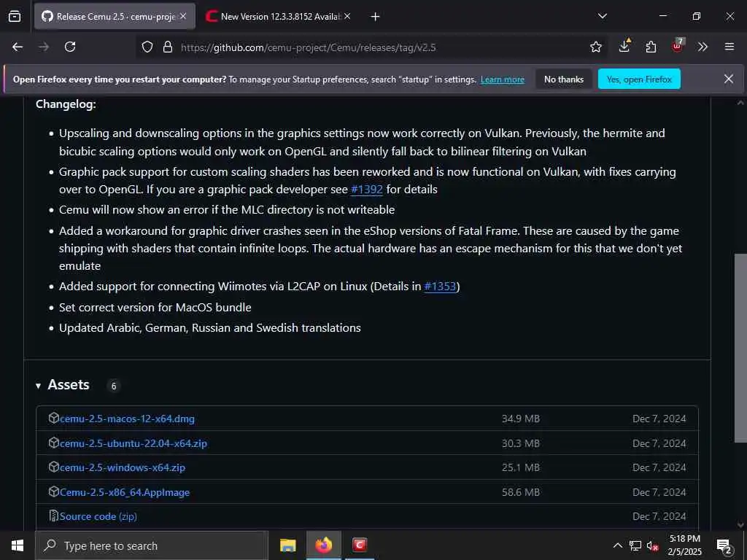Click the 25.1 MB file size
The image size is (747, 560).
[x=521, y=467]
